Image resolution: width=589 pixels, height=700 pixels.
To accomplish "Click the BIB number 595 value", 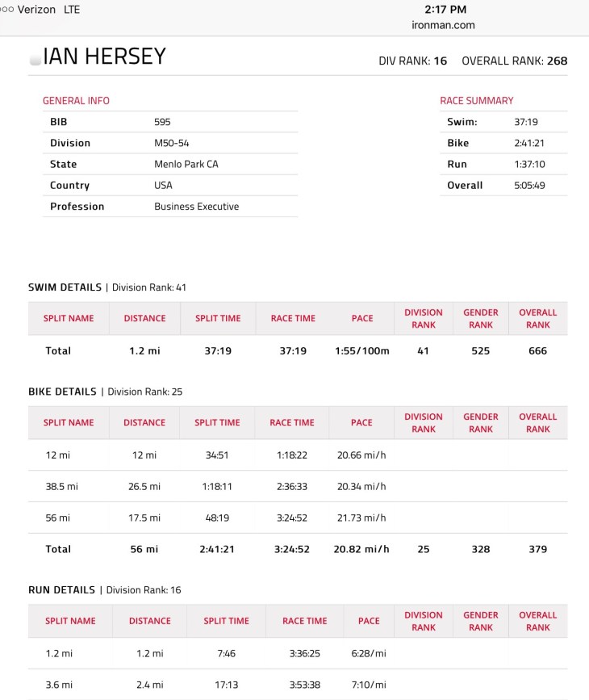I will point(163,122).
